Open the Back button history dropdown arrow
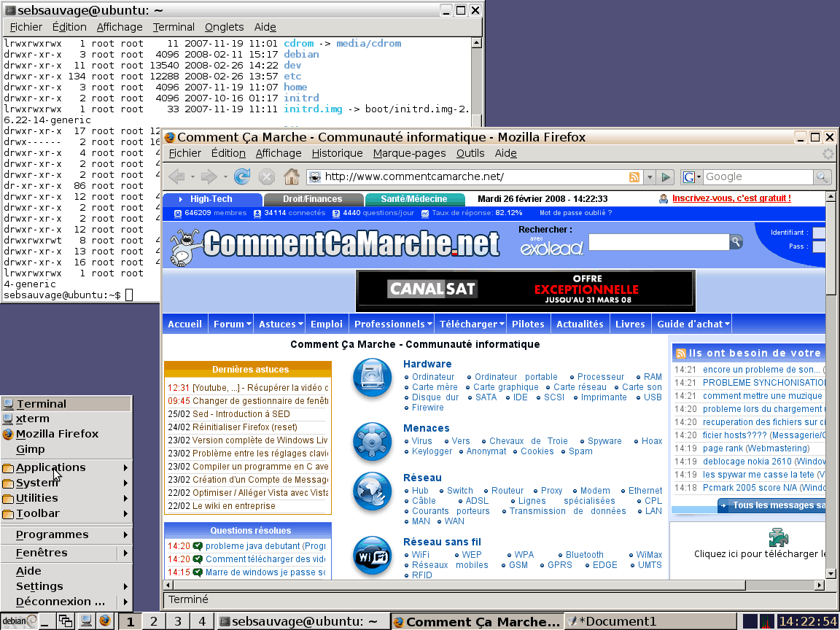Image resolution: width=840 pixels, height=630 pixels. [192, 176]
